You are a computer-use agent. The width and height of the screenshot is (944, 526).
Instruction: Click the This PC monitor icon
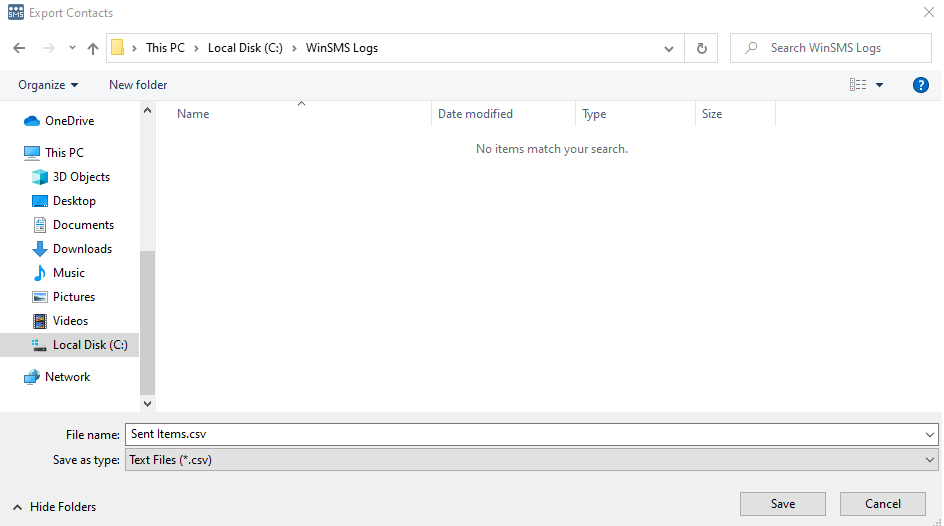click(32, 153)
